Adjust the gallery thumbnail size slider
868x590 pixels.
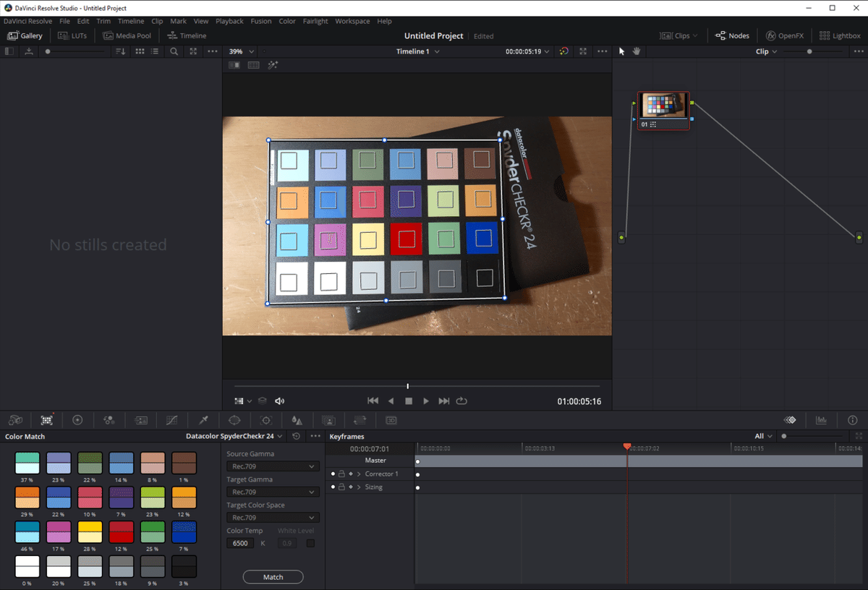[76, 51]
